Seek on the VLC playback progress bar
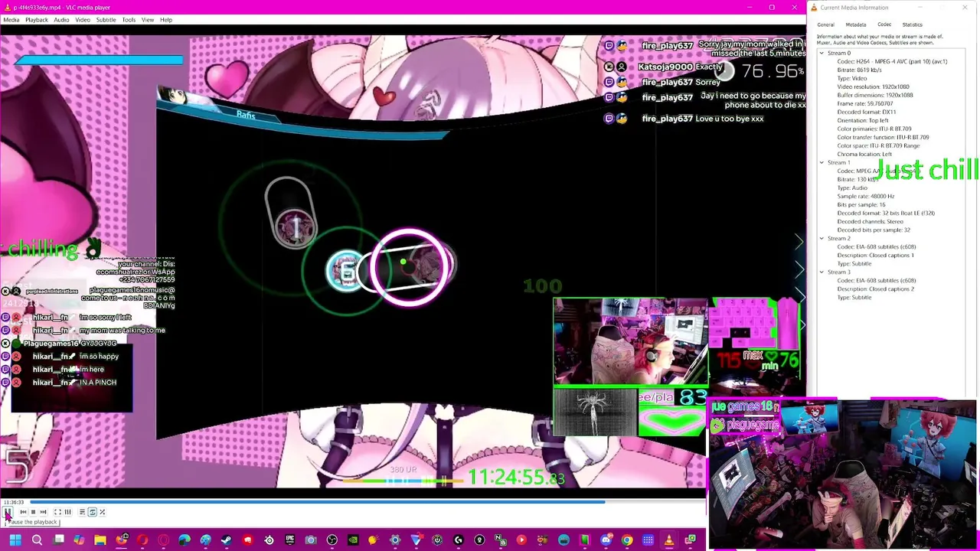Viewport: 980px width, 551px height. (367, 502)
